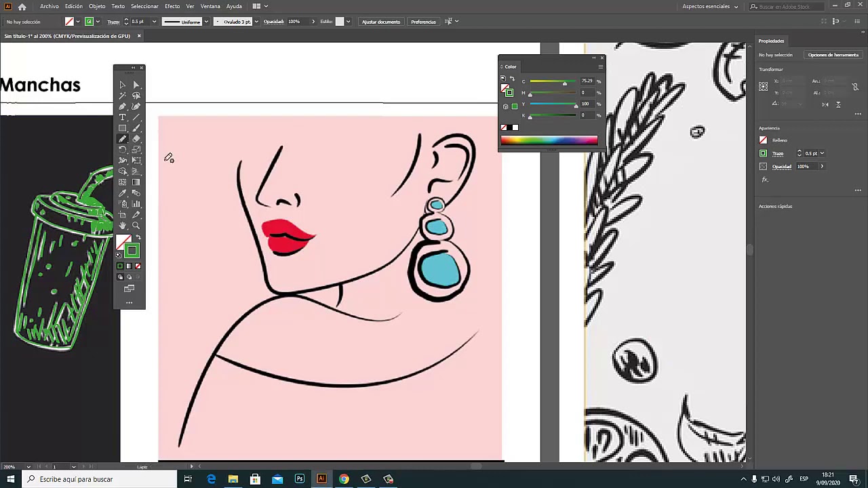Pick color from Color spectrum bar
This screenshot has height=488, width=868.
pos(549,140)
